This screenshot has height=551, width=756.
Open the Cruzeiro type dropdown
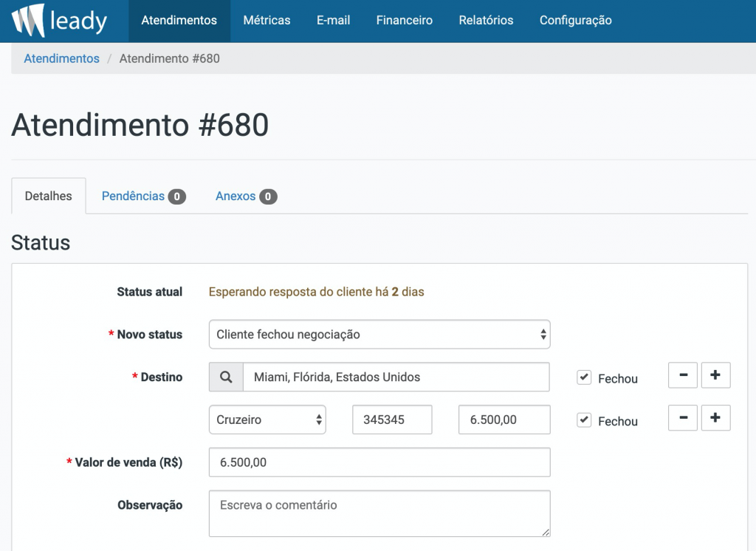267,420
